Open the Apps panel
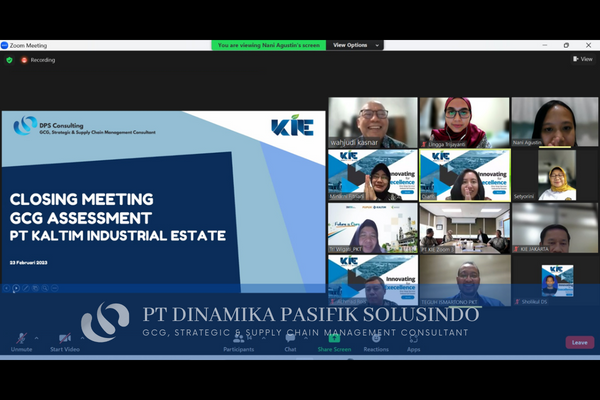The image size is (600, 400). [414, 340]
